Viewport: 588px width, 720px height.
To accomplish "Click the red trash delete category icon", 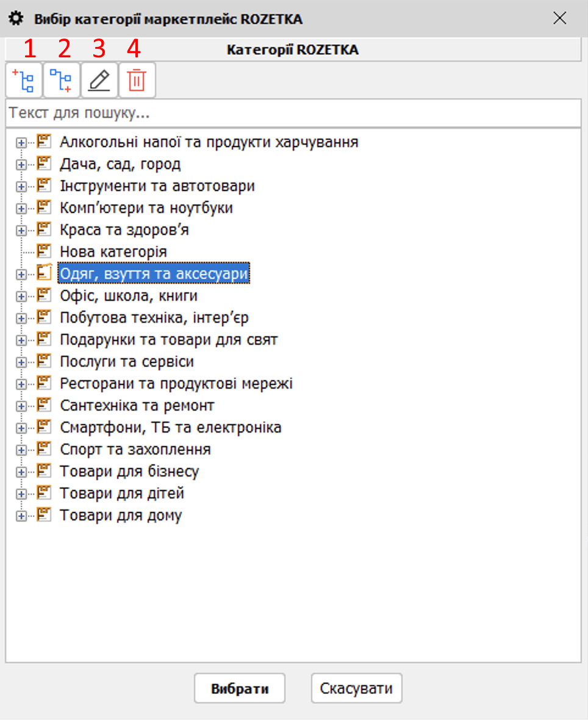I will click(137, 81).
